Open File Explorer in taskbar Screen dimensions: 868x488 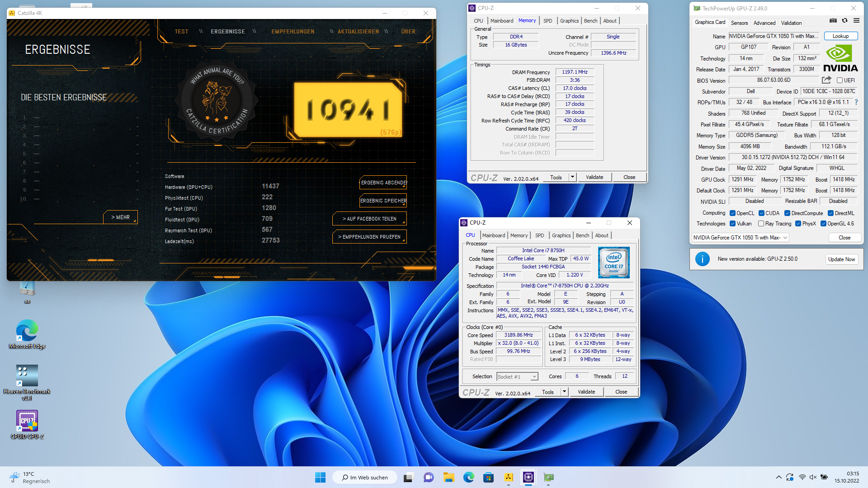tap(448, 477)
